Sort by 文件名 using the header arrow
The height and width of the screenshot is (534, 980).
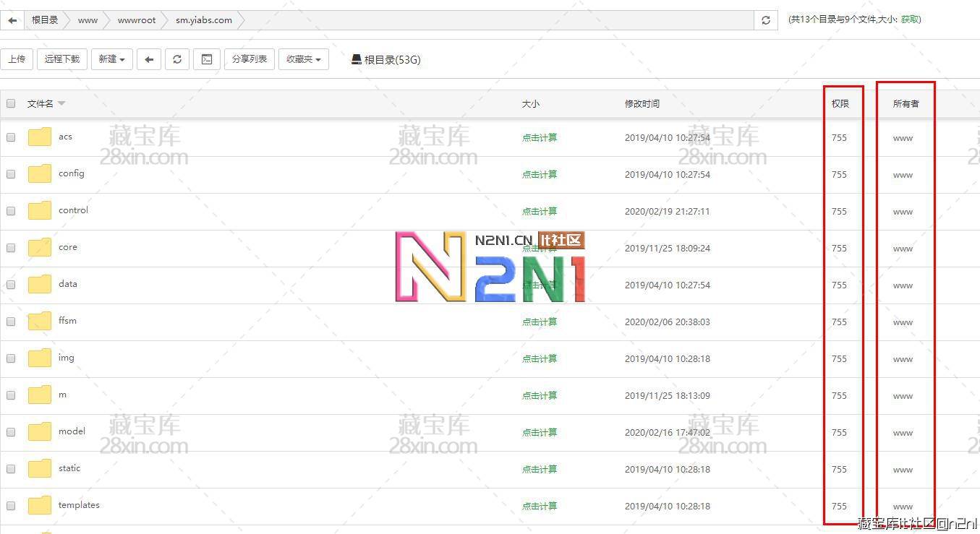[61, 103]
